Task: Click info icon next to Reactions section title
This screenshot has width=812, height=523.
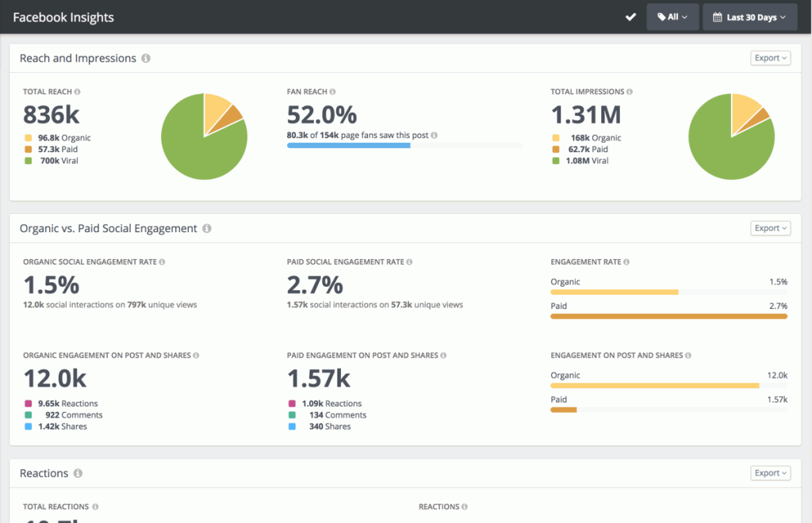Action: coord(78,473)
